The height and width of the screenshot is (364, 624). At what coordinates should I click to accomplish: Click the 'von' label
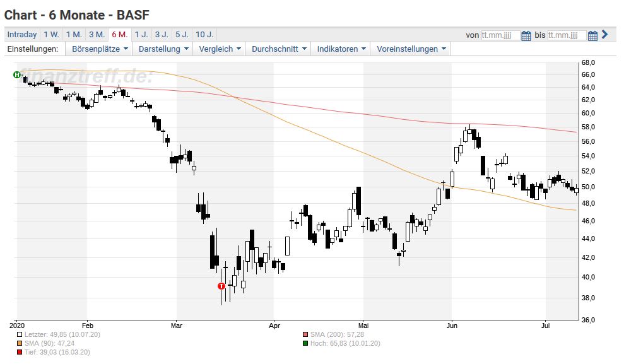coord(473,35)
